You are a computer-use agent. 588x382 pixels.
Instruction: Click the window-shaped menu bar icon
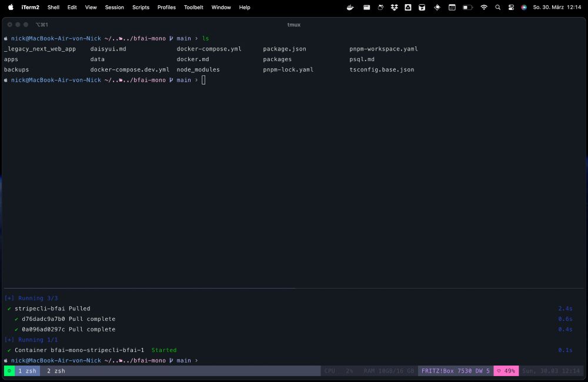[x=452, y=7]
